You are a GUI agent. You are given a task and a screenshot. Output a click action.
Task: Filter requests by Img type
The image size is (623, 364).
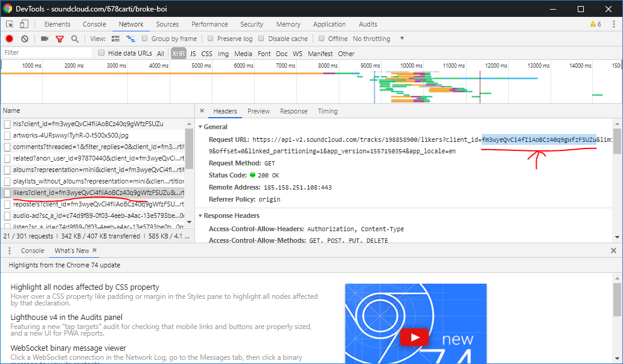click(x=223, y=53)
